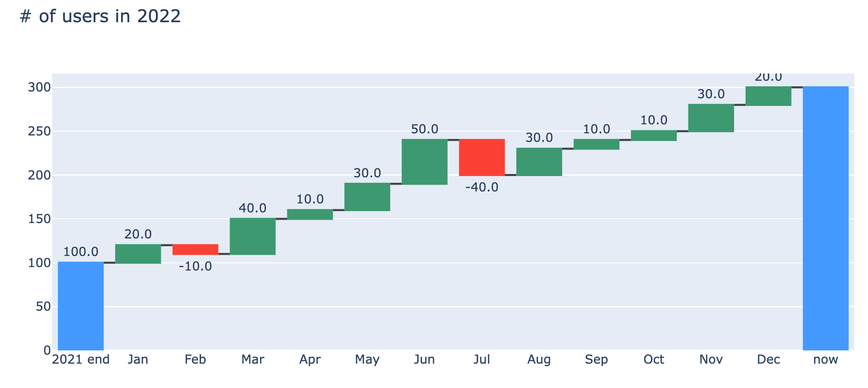The image size is (868, 388).
Task: Click the green Jan increase bar
Action: tap(138, 254)
